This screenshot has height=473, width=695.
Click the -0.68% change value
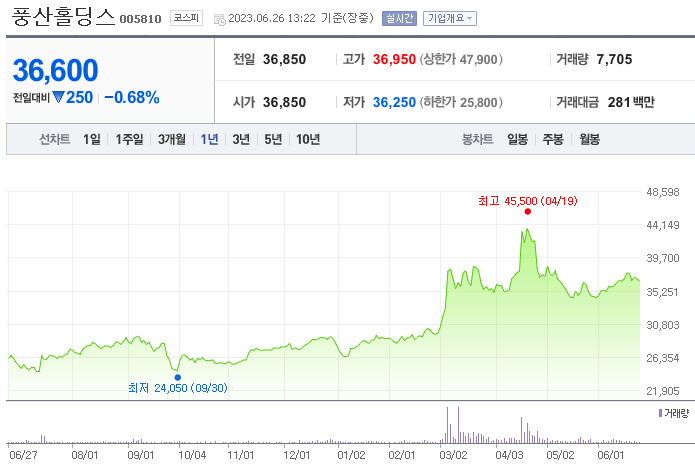tap(132, 98)
